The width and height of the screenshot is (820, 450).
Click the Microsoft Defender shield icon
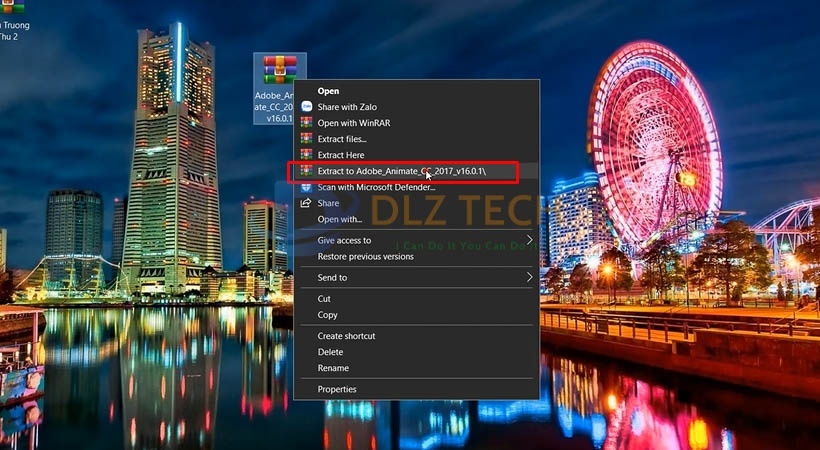(x=307, y=187)
